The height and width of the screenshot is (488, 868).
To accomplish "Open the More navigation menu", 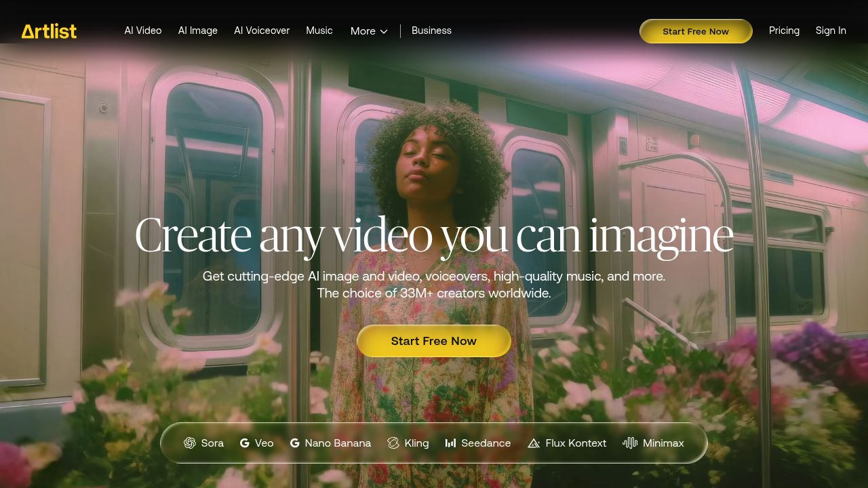I will click(363, 31).
